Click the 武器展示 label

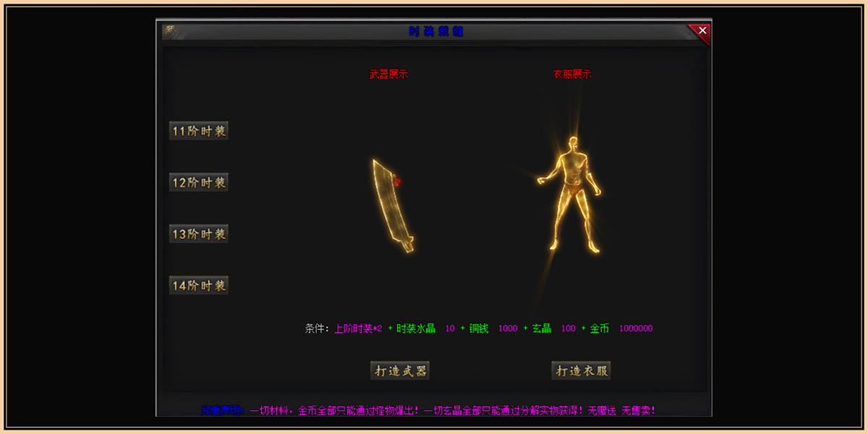pos(389,75)
